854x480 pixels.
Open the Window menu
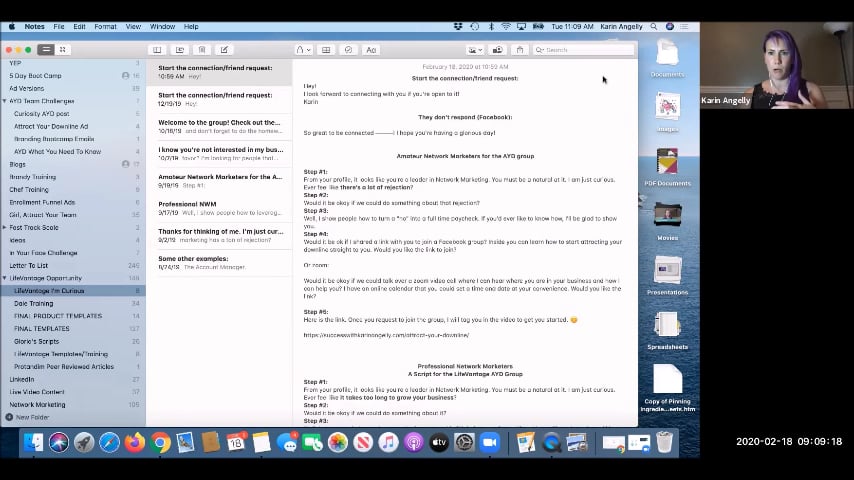162,26
